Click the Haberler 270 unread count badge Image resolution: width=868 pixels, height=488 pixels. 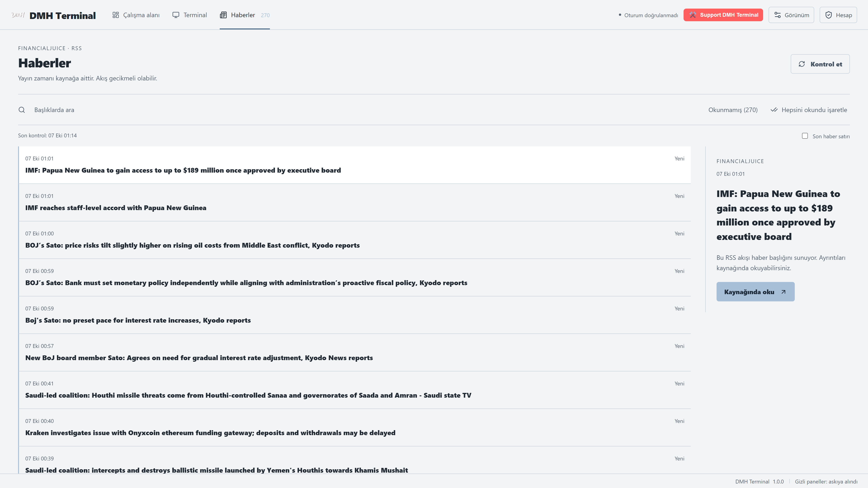[265, 15]
